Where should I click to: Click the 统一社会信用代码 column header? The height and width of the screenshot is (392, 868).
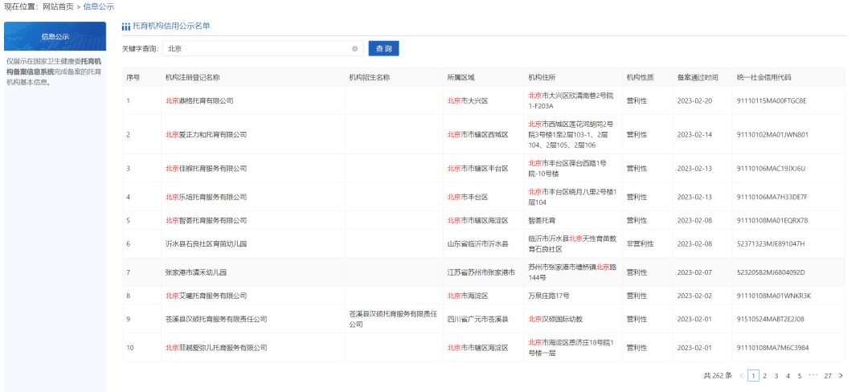(x=764, y=78)
